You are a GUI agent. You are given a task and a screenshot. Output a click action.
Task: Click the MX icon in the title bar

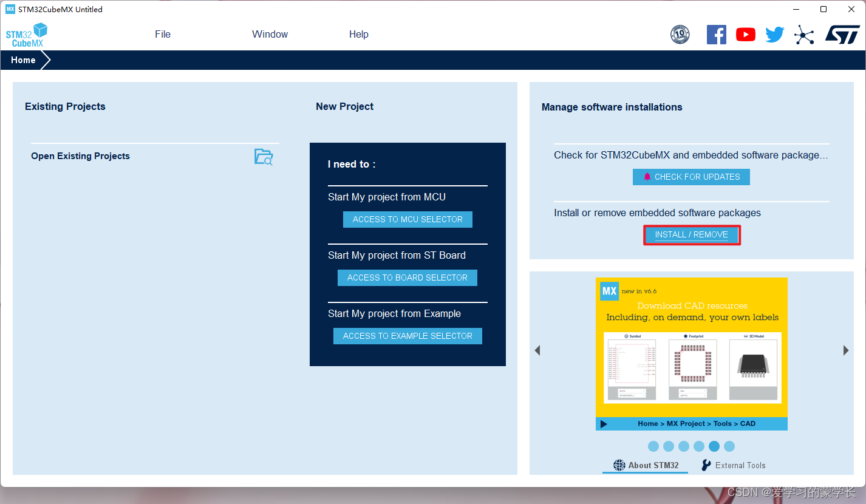(10, 9)
